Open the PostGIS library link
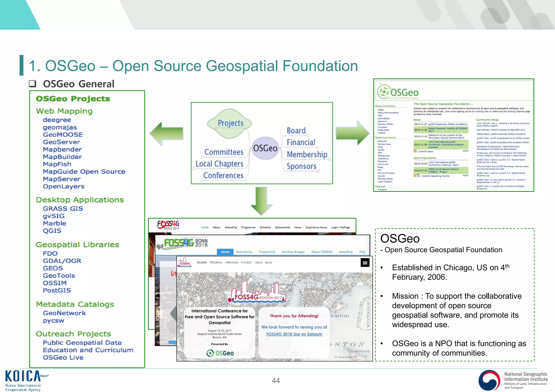 [x=57, y=290]
